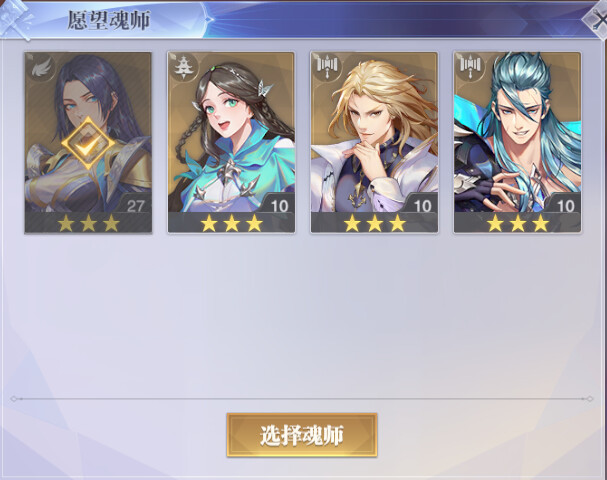Click the class emblem on blonde man's card

pos(326,67)
